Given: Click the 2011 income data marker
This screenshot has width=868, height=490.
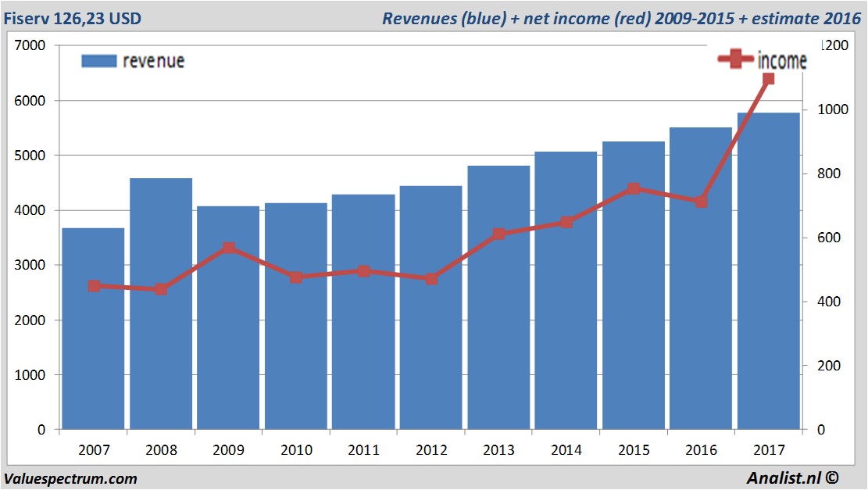Looking at the screenshot, I should [363, 271].
